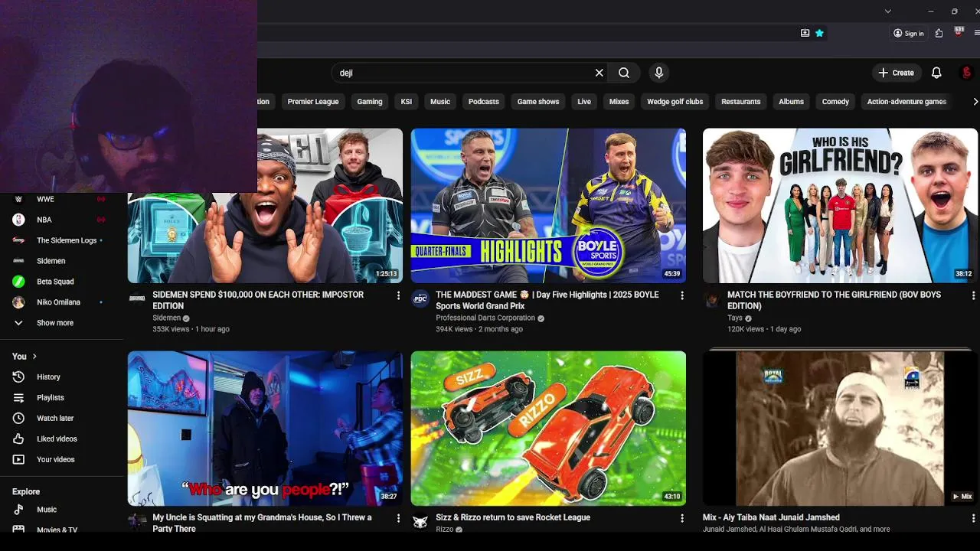Open the account avatar menu on YouTube
Viewport: 980px width, 551px height.
pyautogui.click(x=967, y=73)
